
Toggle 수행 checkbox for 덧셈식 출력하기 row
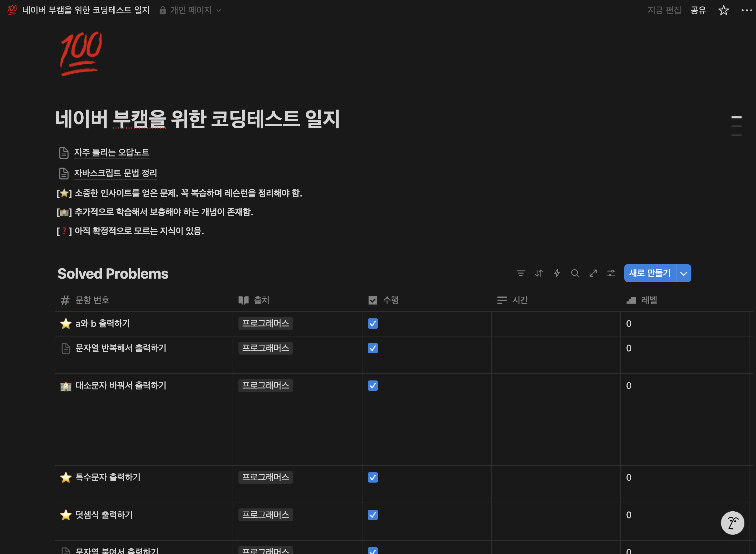click(x=373, y=515)
